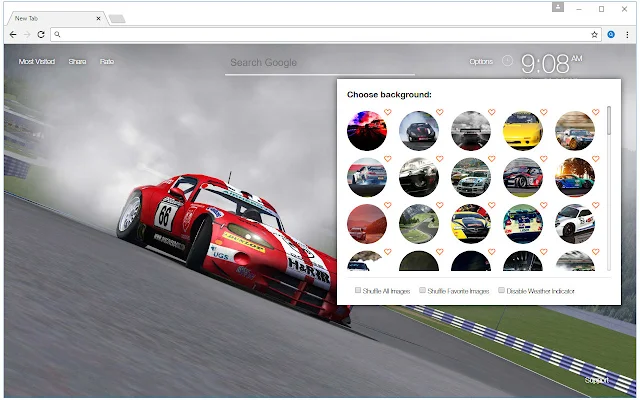This screenshot has height=400, width=640.
Task: Select the red sunset car background thumbnail
Action: coord(367,131)
